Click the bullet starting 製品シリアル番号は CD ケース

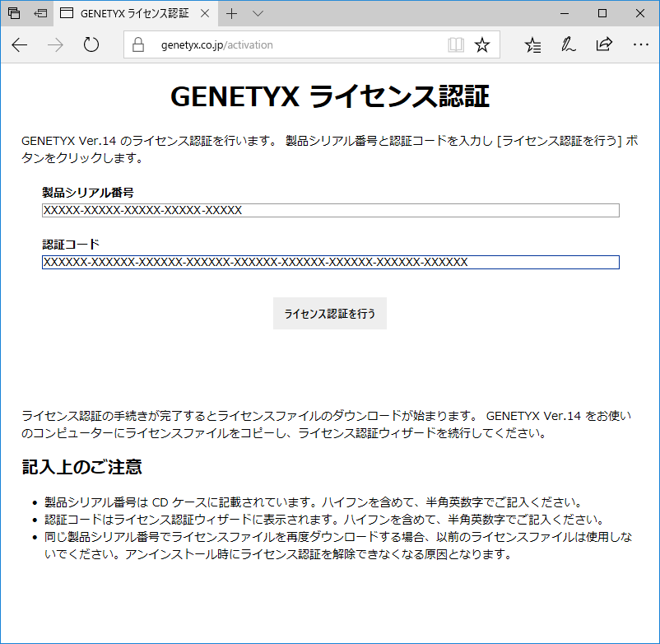[x=314, y=502]
